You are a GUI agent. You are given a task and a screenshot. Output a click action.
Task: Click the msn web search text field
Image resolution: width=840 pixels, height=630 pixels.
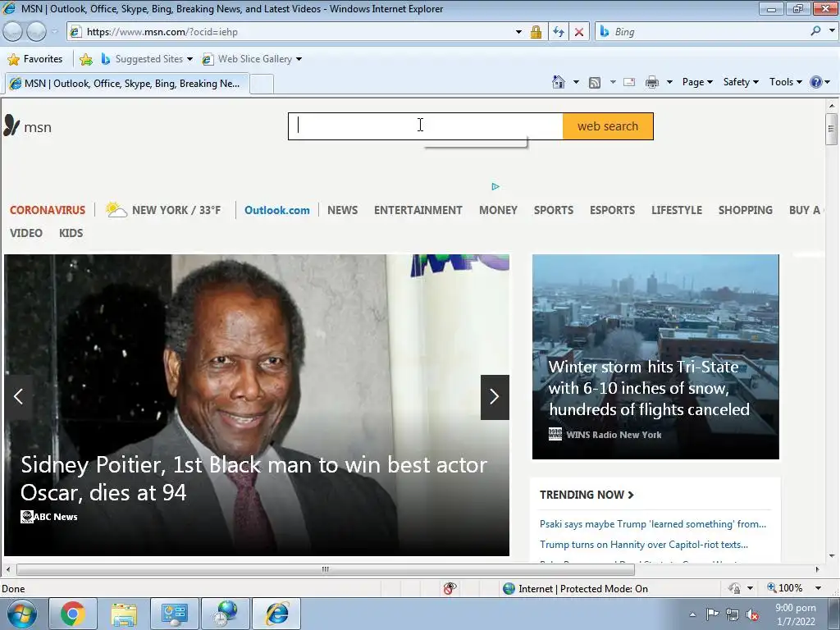[x=426, y=126]
